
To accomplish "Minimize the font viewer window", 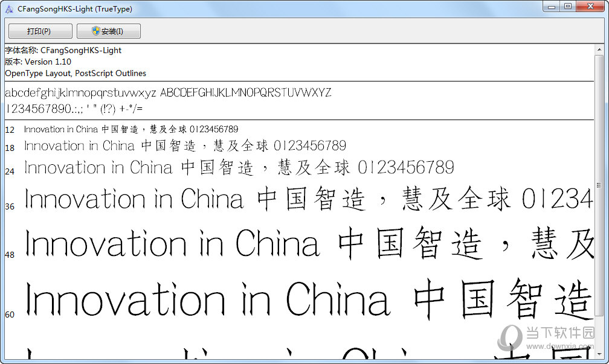I will [x=552, y=7].
